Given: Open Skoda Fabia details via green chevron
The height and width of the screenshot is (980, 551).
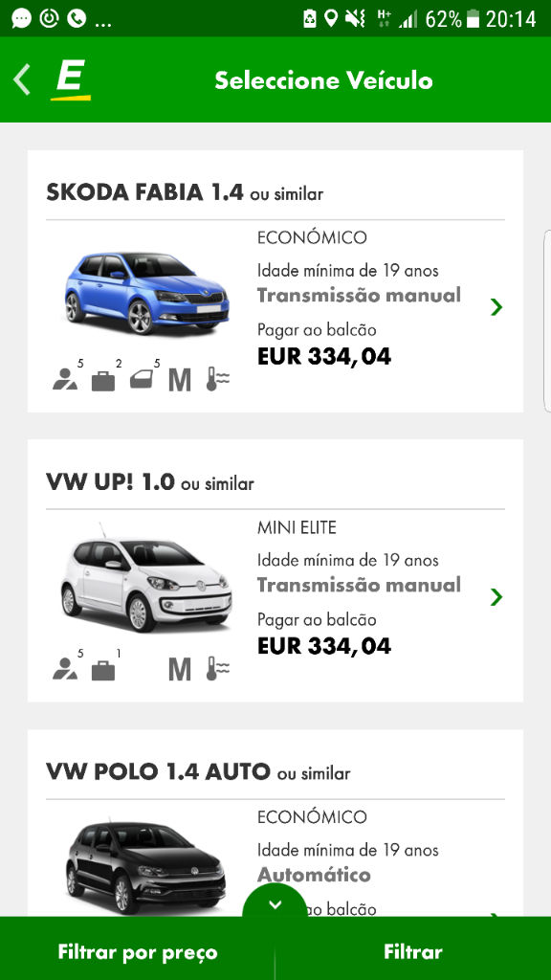Looking at the screenshot, I should click(496, 307).
